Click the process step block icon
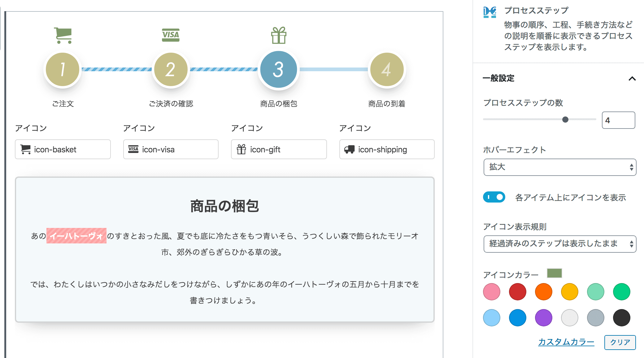644x358 pixels. (490, 12)
